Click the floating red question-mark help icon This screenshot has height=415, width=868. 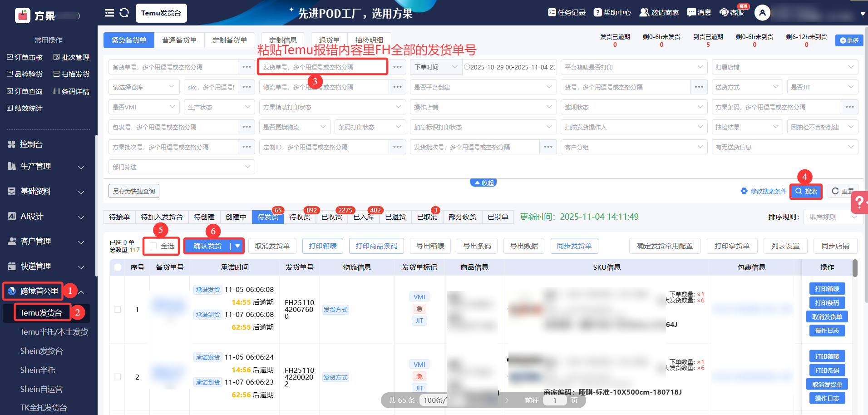859,203
